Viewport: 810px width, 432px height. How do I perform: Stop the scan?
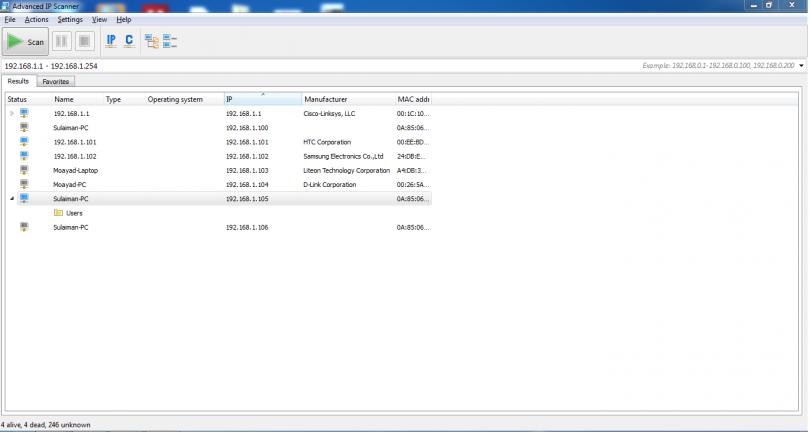coord(85,41)
